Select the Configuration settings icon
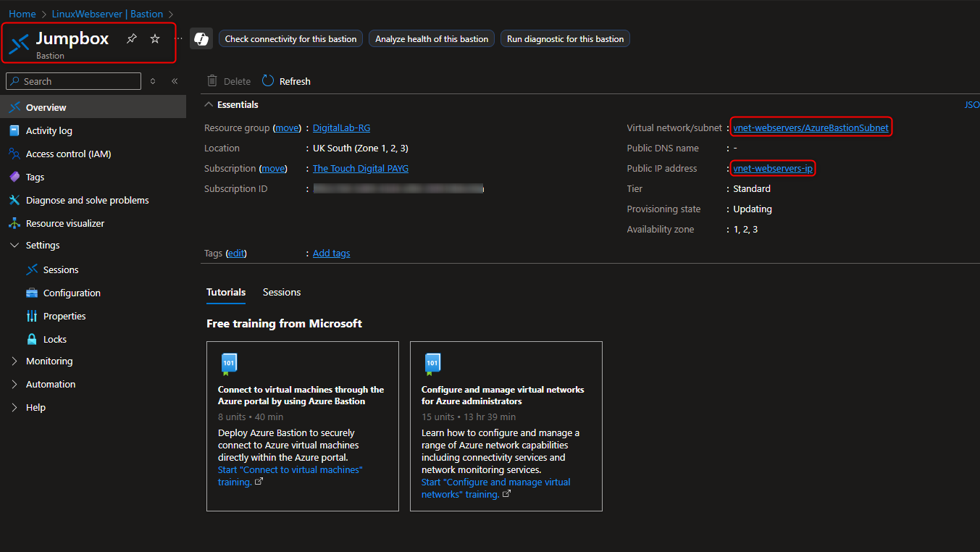980x552 pixels. pyautogui.click(x=32, y=293)
